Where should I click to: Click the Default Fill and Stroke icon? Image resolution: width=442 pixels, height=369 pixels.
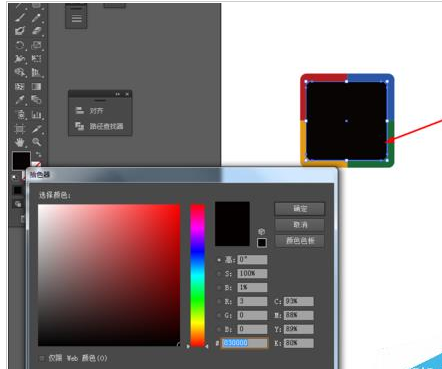click(14, 177)
